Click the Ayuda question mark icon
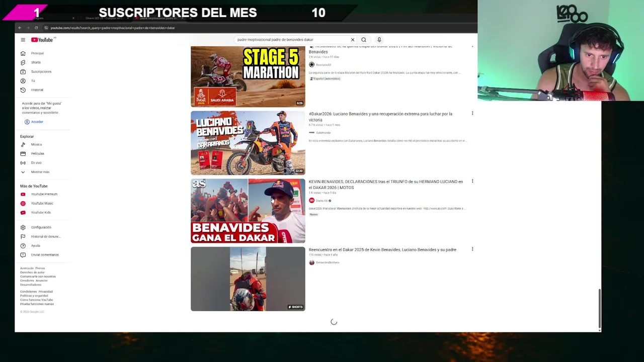Screen dimensions: 644x362 [x=23, y=246]
